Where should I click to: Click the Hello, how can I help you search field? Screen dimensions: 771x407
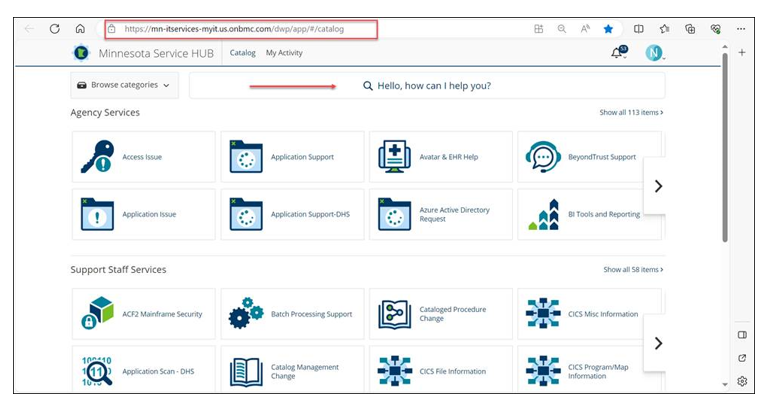point(427,86)
